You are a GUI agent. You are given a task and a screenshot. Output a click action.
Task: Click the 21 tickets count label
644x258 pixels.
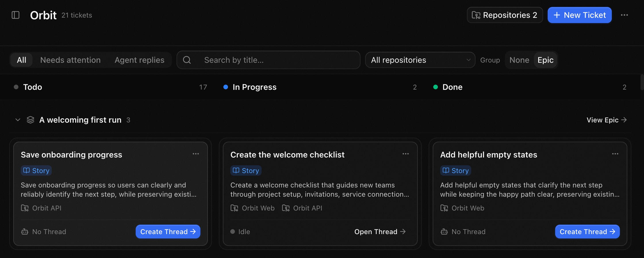(x=77, y=15)
